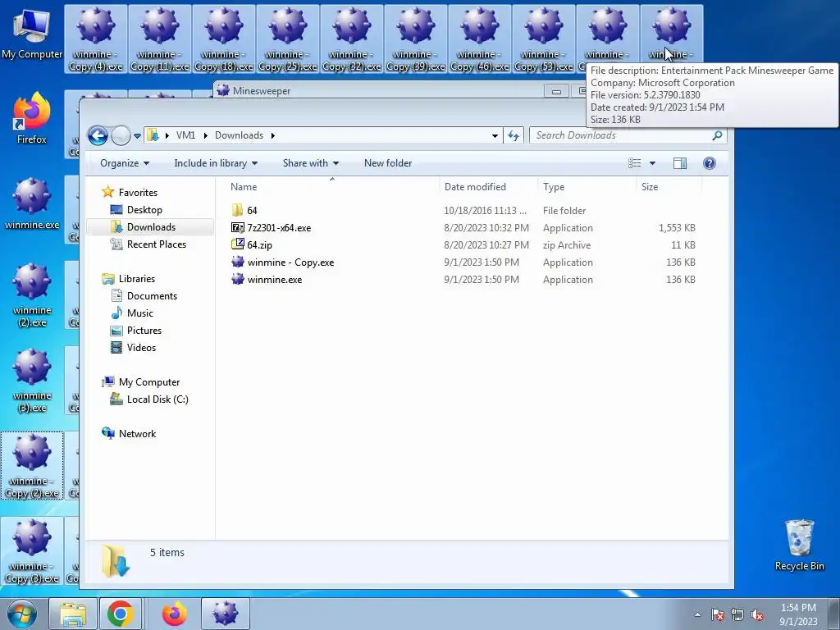Click the VM1 breadcrumb segment

pyautogui.click(x=186, y=135)
